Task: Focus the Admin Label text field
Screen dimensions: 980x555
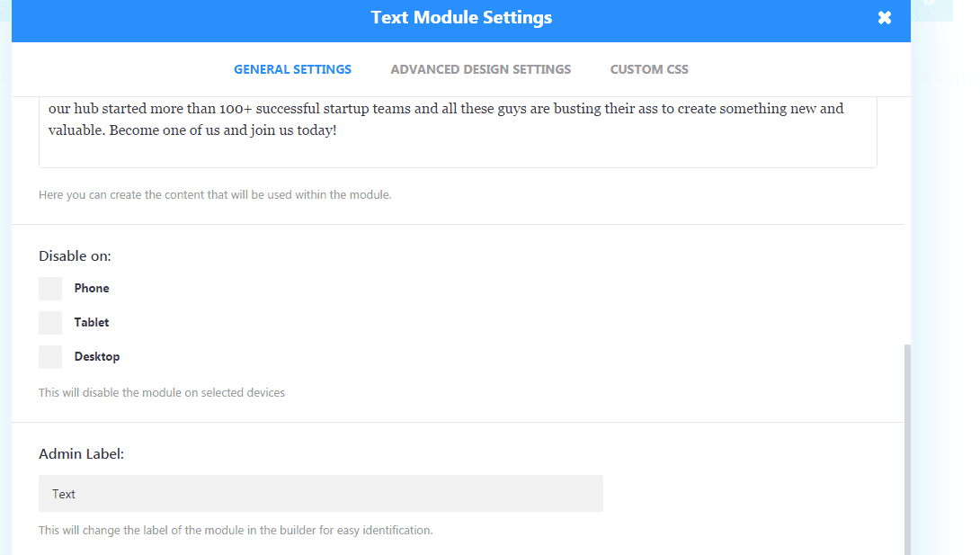Action: click(x=320, y=494)
